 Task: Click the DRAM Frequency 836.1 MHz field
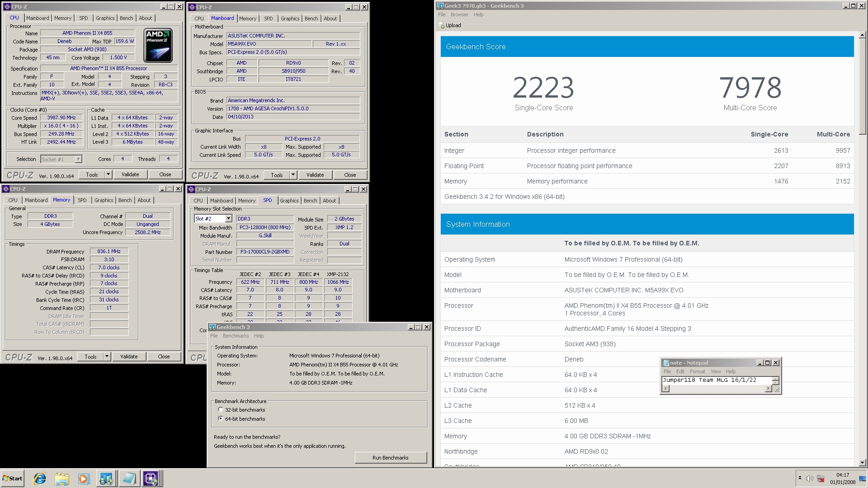109,251
